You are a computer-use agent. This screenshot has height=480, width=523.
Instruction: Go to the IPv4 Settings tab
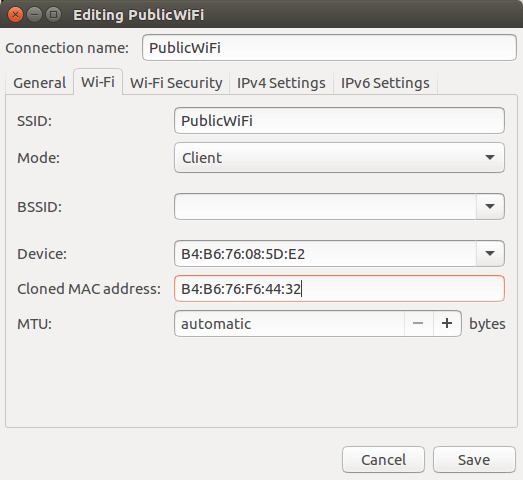pos(281,83)
